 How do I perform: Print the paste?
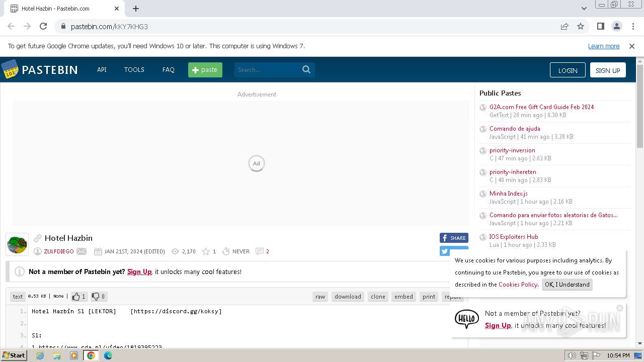pyautogui.click(x=429, y=297)
